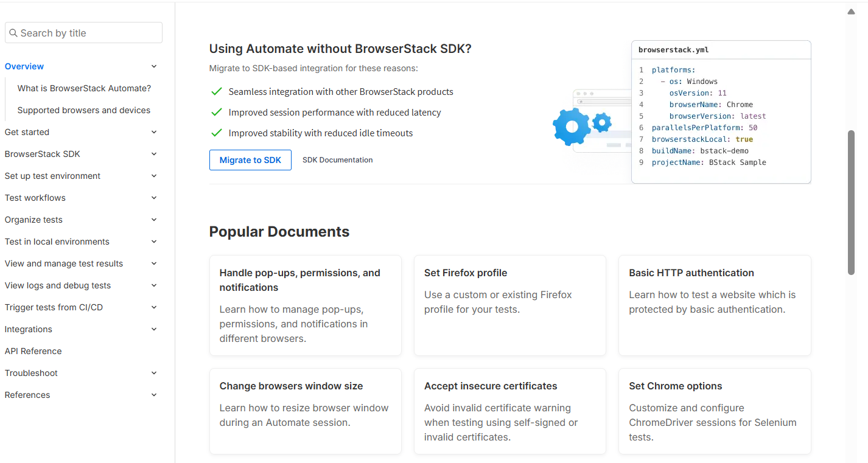
Task: Select View logs and debug tests
Action: pos(58,285)
